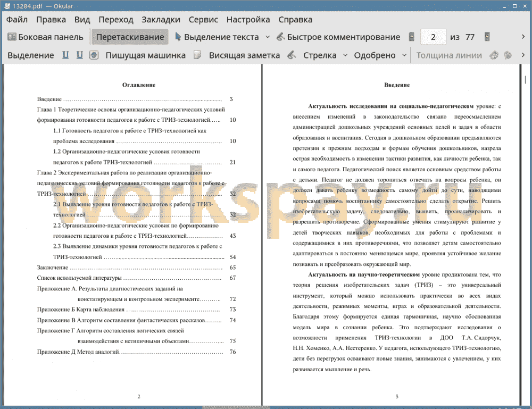The image size is (532, 409).
Task: Go to next page arrow icon
Action: click(487, 37)
